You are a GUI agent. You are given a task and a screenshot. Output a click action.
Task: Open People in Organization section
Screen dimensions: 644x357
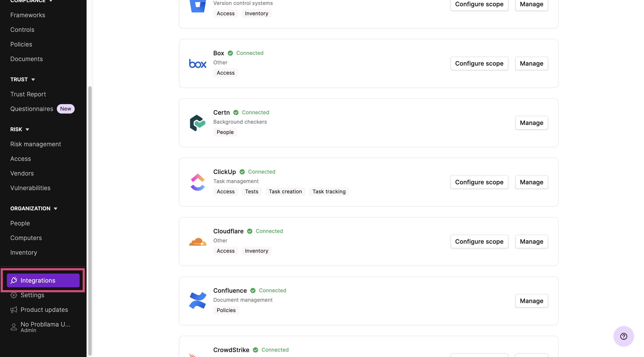pyautogui.click(x=20, y=223)
